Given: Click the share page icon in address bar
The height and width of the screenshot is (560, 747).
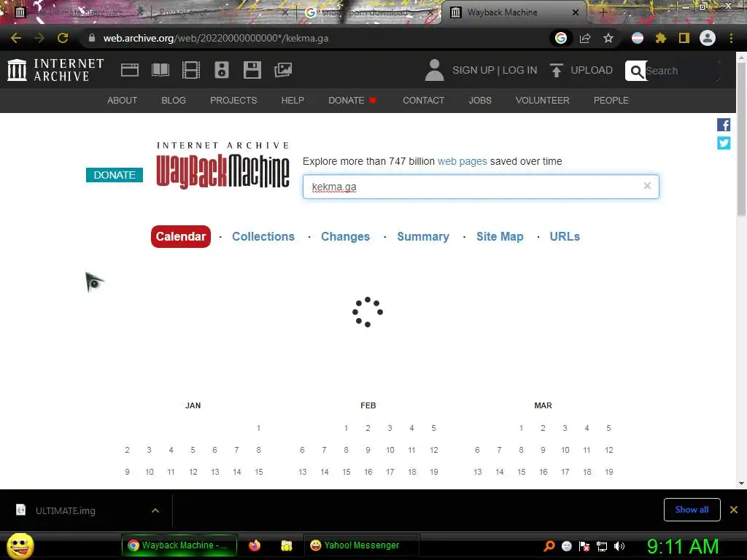Looking at the screenshot, I should (585, 38).
